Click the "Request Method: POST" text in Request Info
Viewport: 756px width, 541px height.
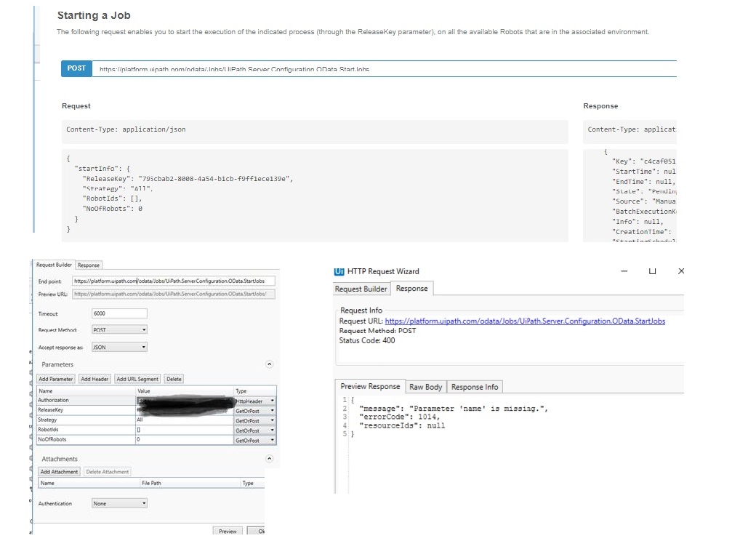377,331
